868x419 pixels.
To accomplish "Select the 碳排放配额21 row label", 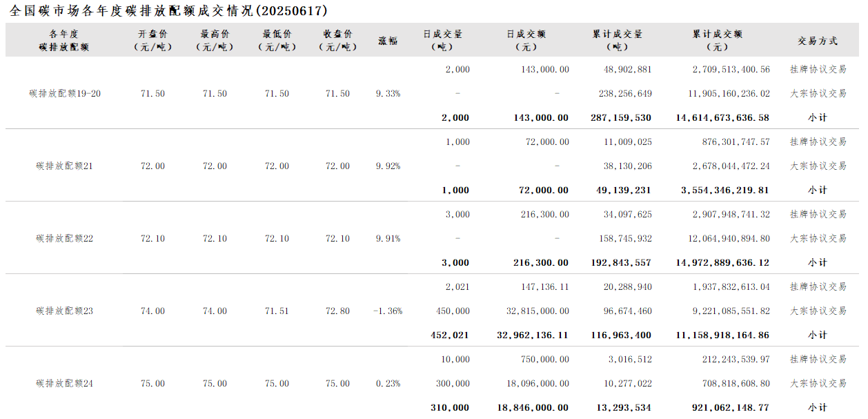I will coord(64,166).
